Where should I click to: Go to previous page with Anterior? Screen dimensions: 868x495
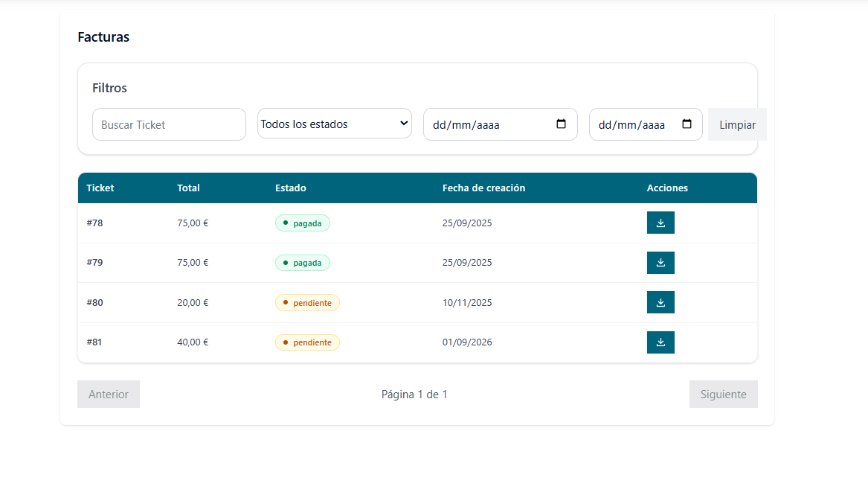(109, 395)
